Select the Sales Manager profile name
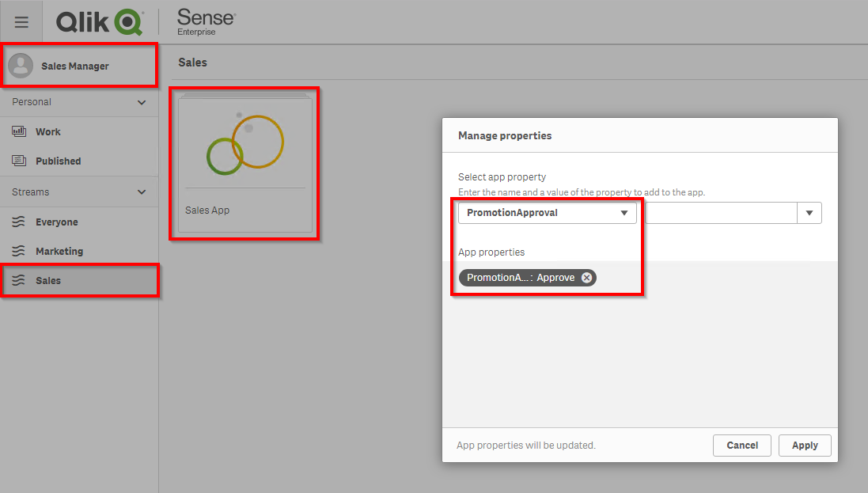 click(x=74, y=66)
